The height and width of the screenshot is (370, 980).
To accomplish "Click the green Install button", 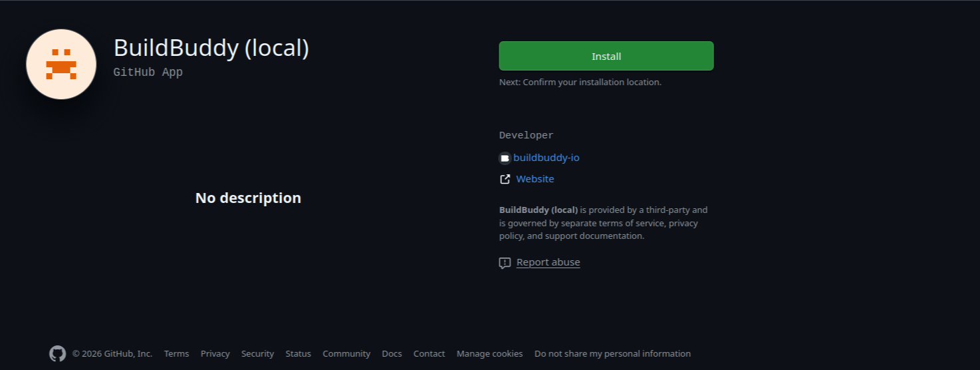I will (606, 56).
